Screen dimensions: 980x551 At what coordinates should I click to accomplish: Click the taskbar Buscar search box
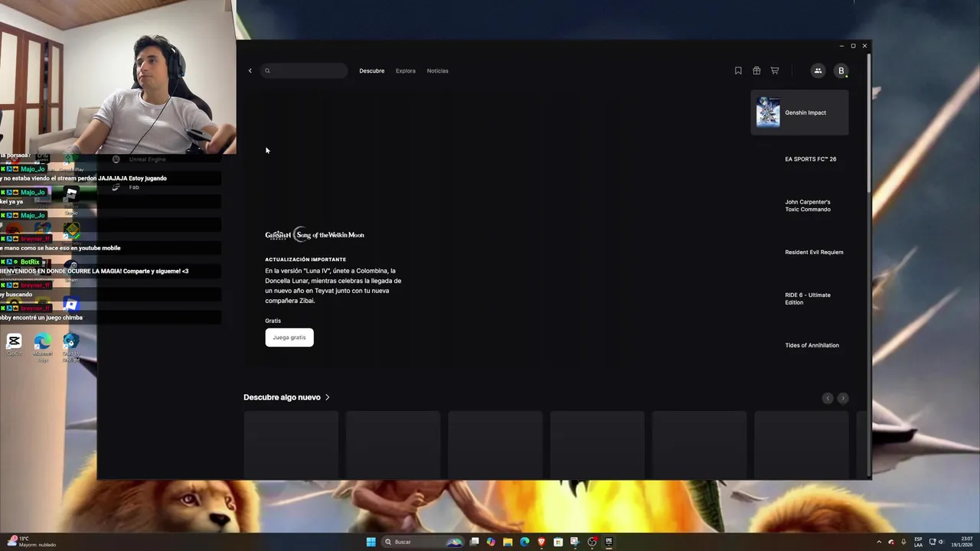pos(423,542)
